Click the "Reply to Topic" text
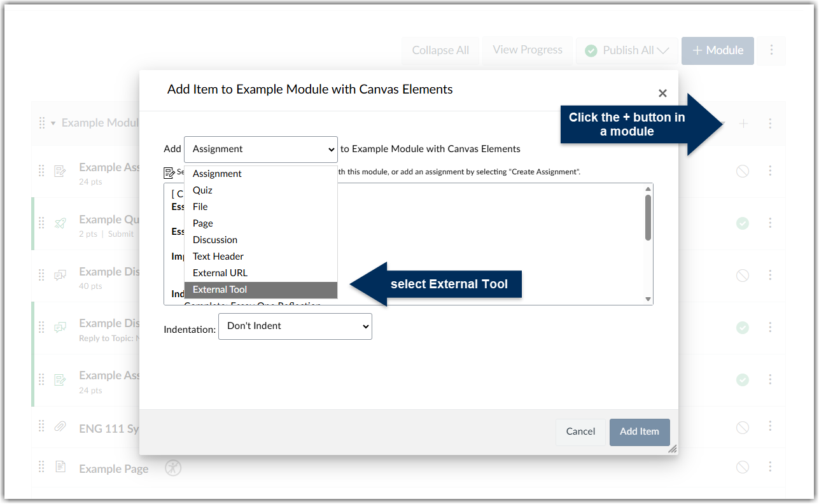This screenshot has width=819, height=504. tap(106, 339)
